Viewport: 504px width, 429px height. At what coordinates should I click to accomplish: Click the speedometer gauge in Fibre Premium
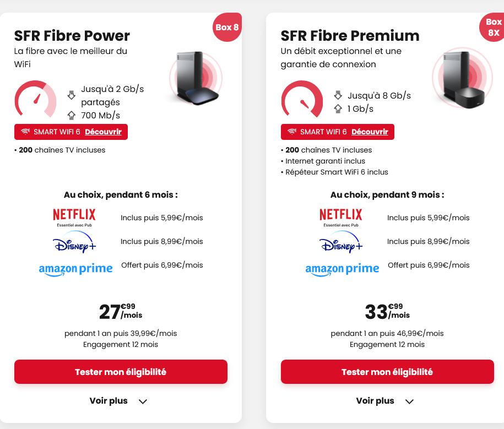(x=302, y=100)
